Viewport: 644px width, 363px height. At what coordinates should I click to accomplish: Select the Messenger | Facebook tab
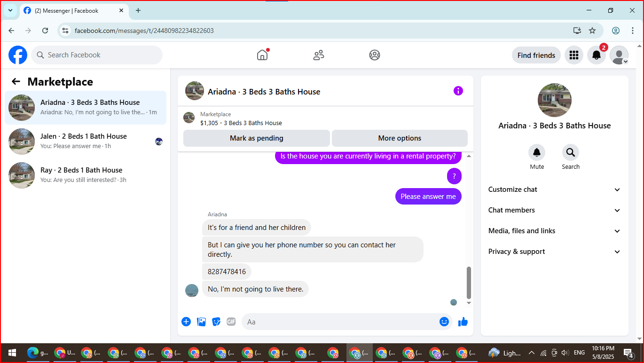74,10
